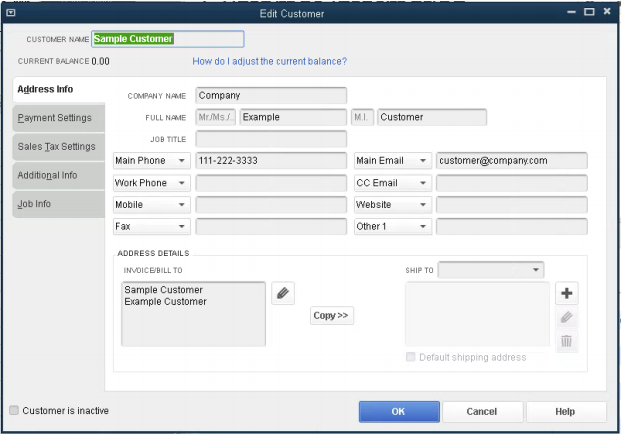Viewport: 622px width, 434px height.
Task: Click the Company Name input field
Action: tap(271, 96)
